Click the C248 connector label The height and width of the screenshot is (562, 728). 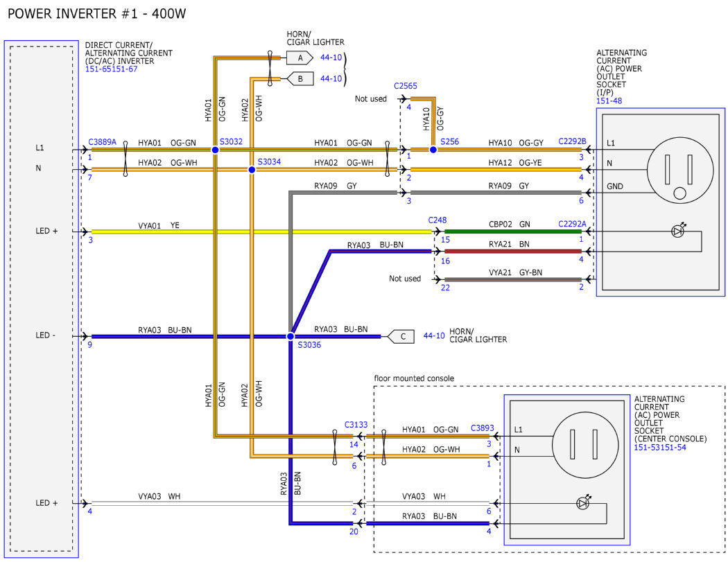pyautogui.click(x=437, y=220)
